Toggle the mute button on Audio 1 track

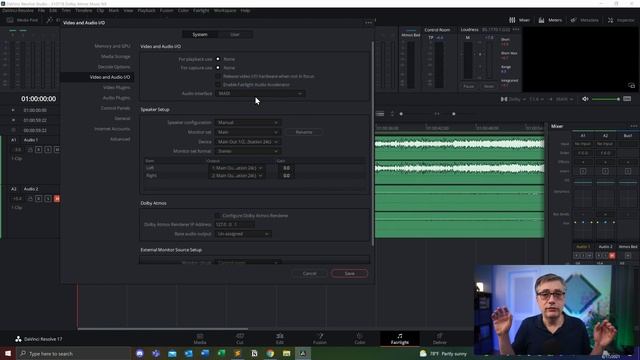click(57, 150)
